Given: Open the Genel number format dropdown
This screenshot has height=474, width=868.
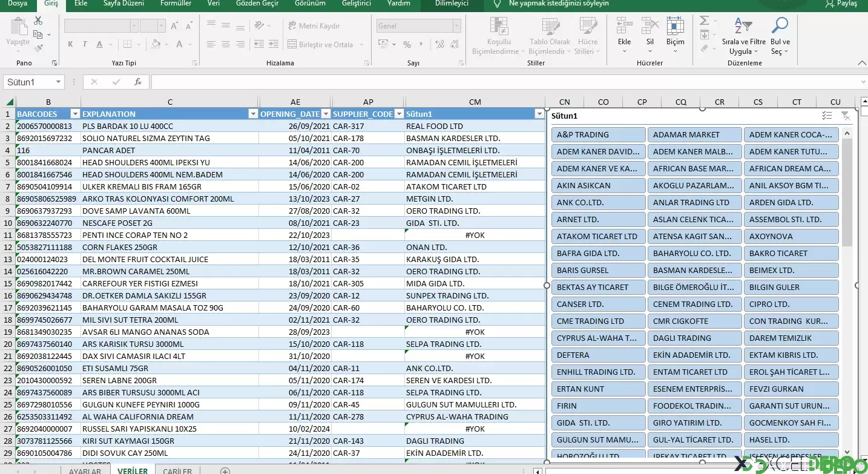Looking at the screenshot, I should (x=456, y=25).
